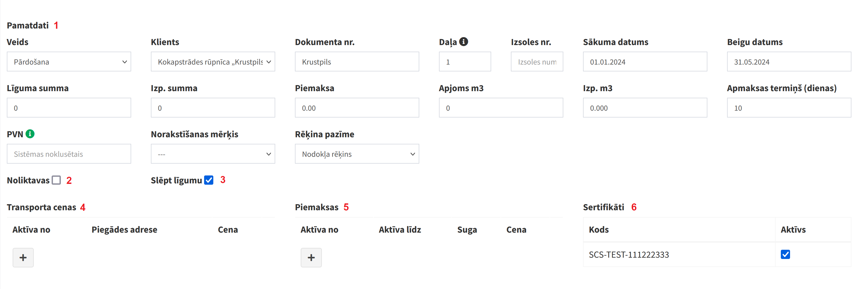This screenshot has height=289, width=868.
Task: Open the Rēķina pazīme dropdown
Action: tap(357, 154)
